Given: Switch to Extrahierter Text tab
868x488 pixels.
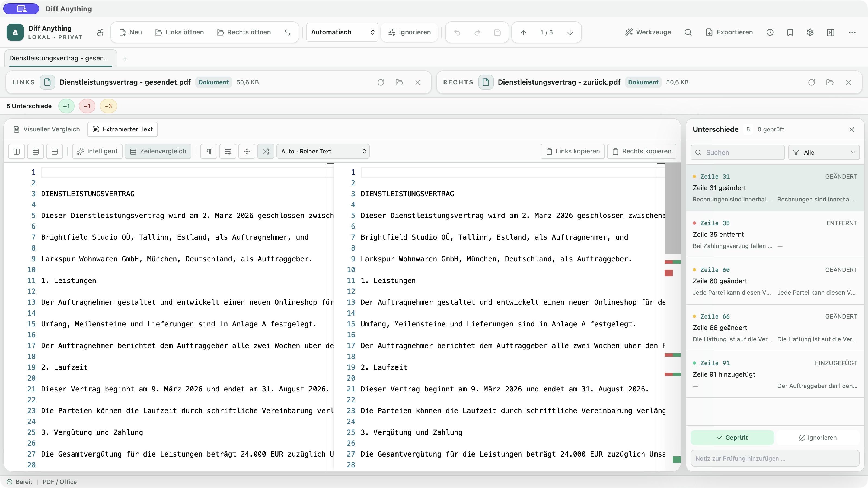Looking at the screenshot, I should (x=123, y=129).
